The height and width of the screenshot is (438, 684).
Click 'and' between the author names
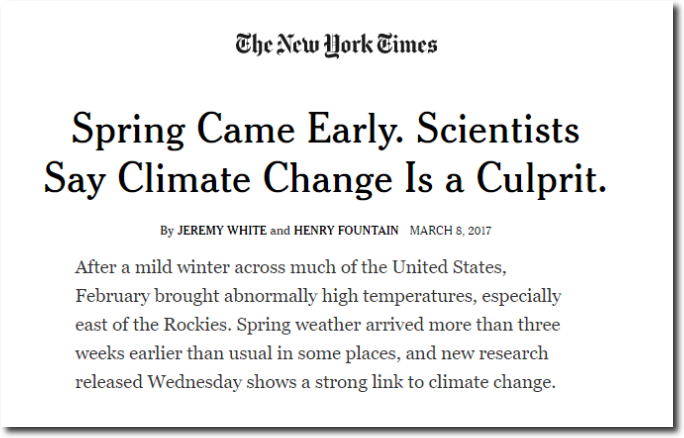pos(280,230)
